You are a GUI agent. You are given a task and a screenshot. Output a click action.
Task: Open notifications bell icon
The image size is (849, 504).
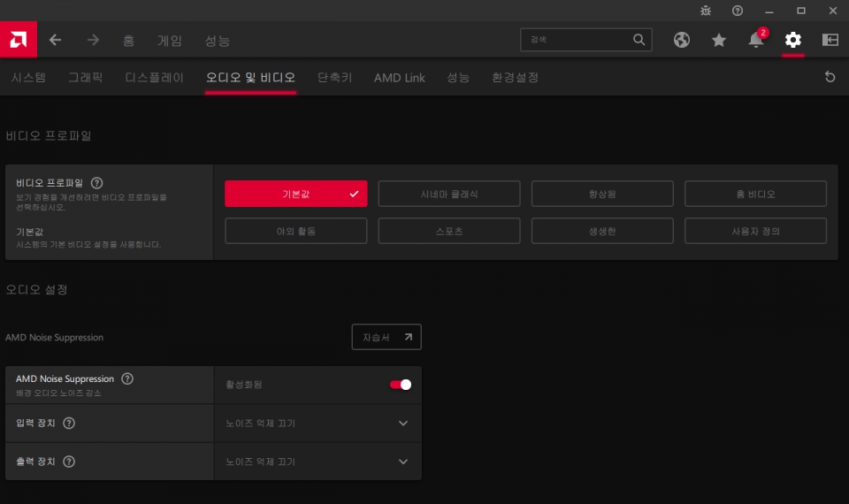pyautogui.click(x=756, y=40)
